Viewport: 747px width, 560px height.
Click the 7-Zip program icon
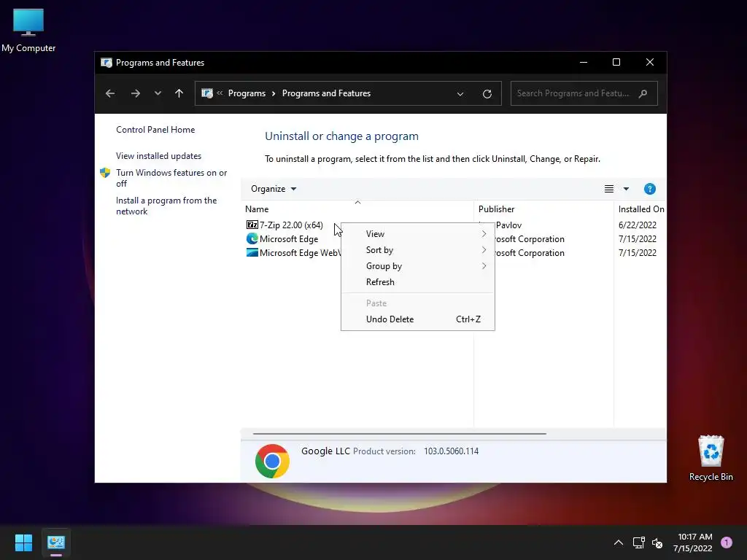(x=252, y=225)
